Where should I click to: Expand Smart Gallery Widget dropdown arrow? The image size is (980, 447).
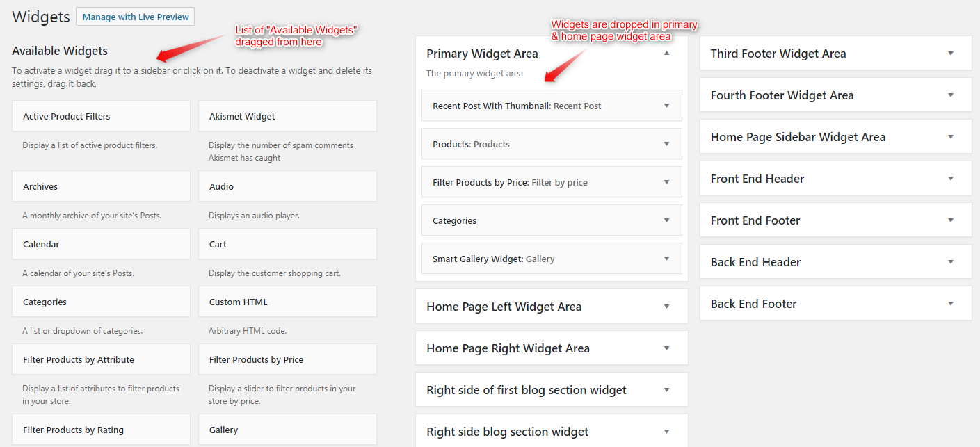pyautogui.click(x=666, y=259)
